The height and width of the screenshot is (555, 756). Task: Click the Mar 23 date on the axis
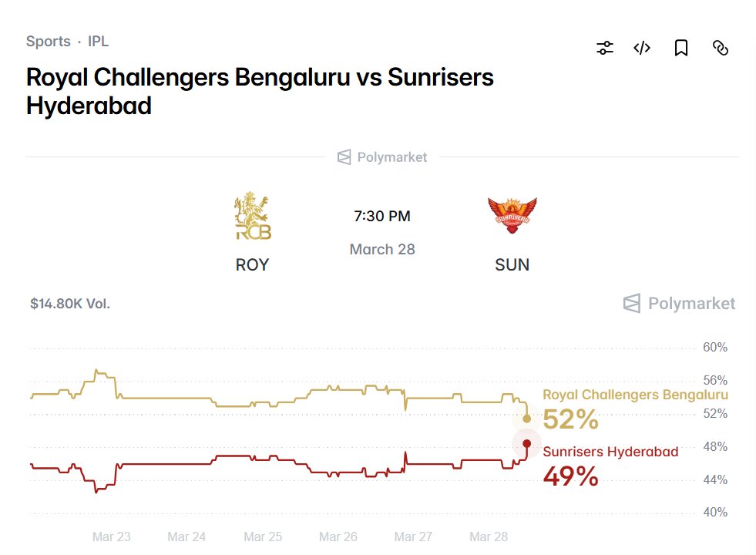111,536
